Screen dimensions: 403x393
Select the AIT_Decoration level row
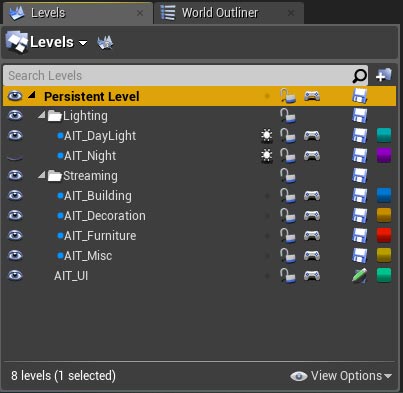click(199, 216)
